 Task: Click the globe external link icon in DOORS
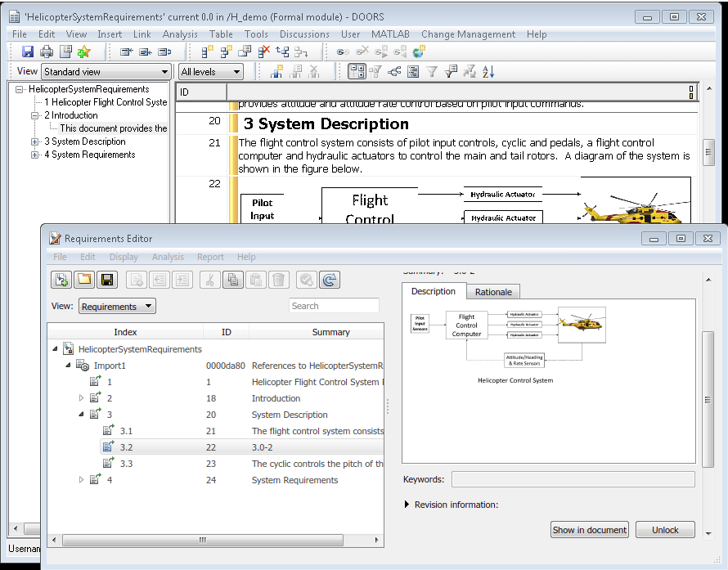coord(419,52)
